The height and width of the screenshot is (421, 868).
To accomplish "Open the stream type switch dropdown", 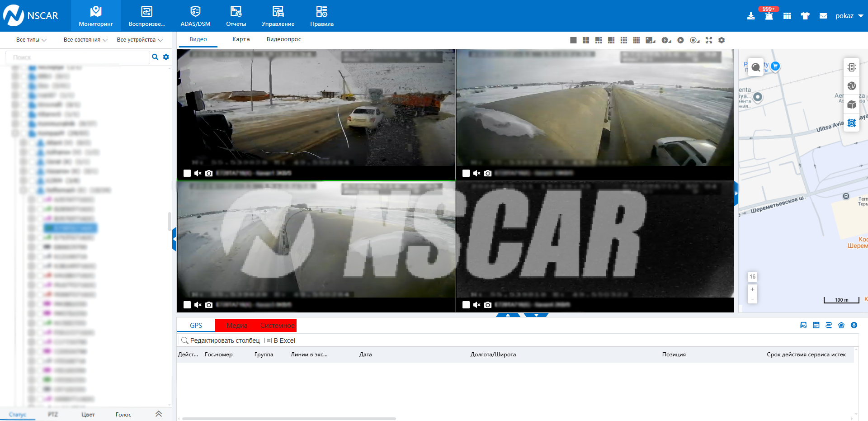I will [x=666, y=40].
